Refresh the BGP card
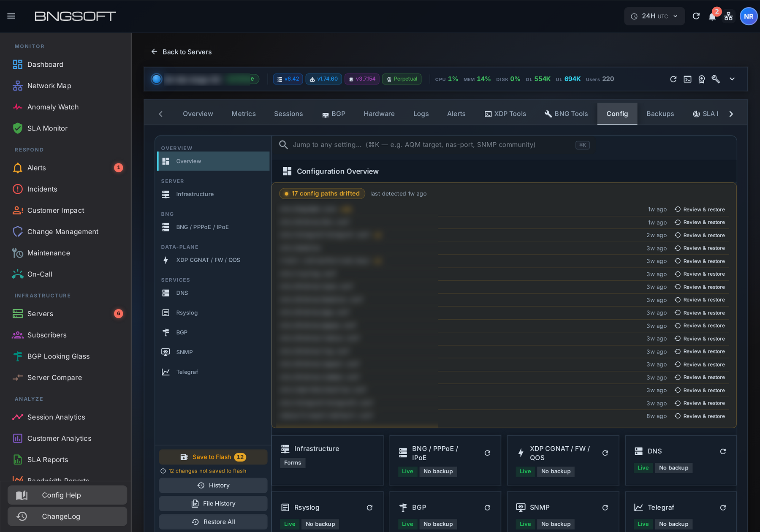The height and width of the screenshot is (532, 760). [x=487, y=508]
